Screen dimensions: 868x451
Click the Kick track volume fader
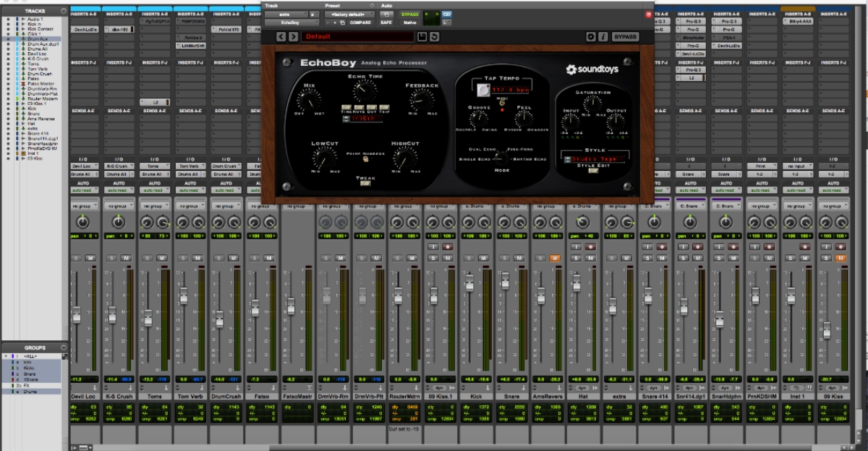click(470, 284)
